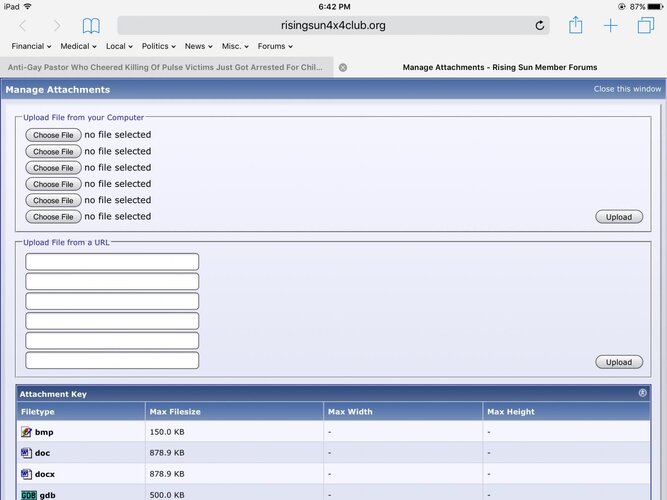The height and width of the screenshot is (500, 667).
Task: Focus the sixth URL input field
Action: tap(112, 360)
